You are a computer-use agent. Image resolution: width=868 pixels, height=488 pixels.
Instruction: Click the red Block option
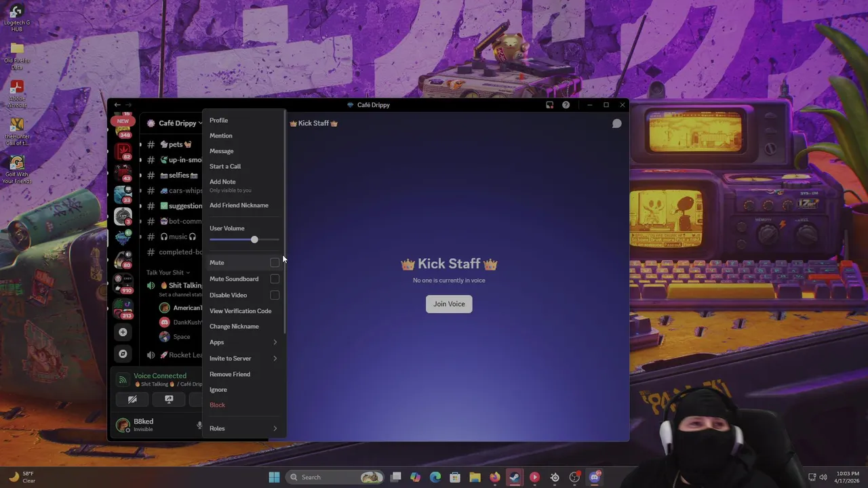243,405
